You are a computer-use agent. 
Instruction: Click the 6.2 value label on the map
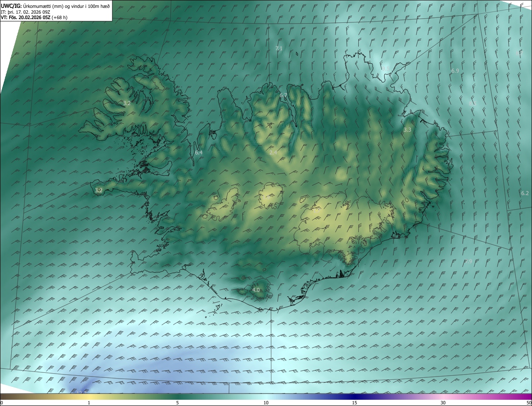click(x=525, y=193)
